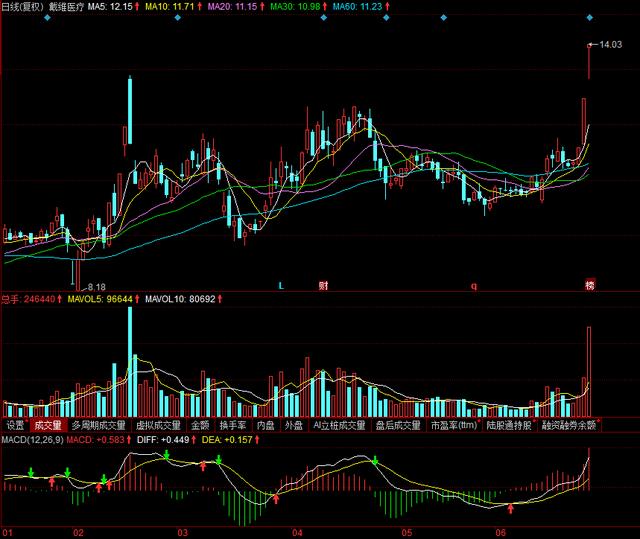Open the AI立桩成交量 indicator tab

click(x=339, y=425)
